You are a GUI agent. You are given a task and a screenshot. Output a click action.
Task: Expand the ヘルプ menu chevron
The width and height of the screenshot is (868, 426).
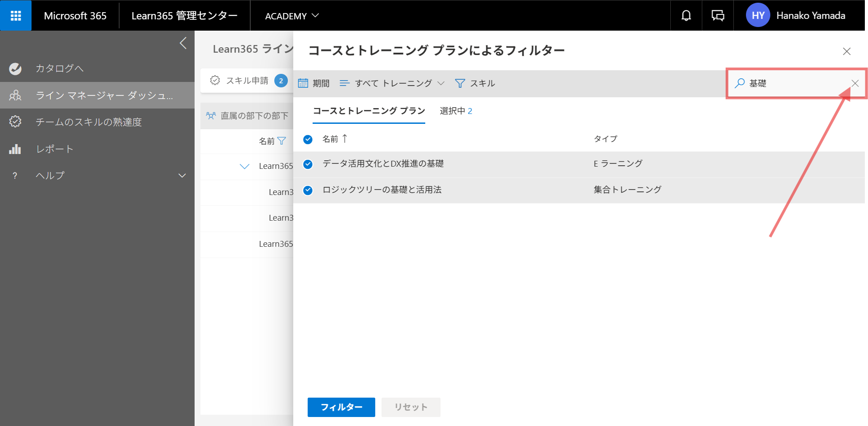click(x=182, y=176)
